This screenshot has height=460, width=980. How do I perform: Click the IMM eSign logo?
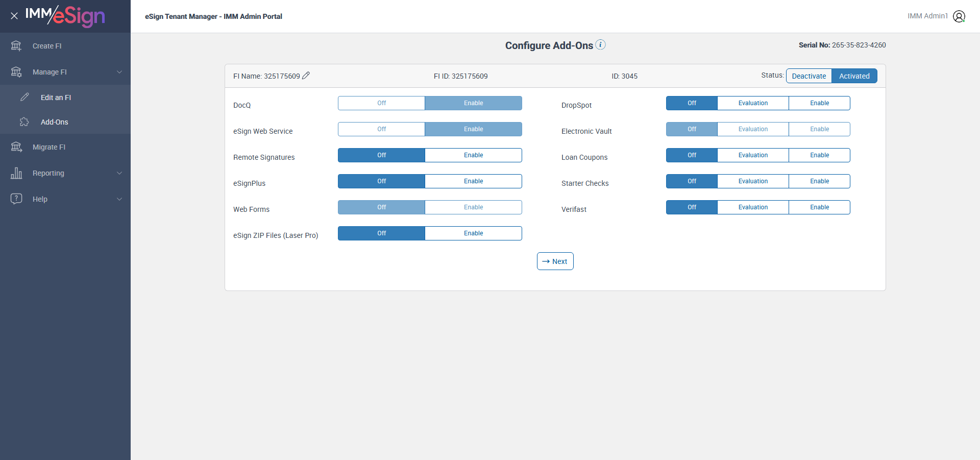[x=65, y=16]
